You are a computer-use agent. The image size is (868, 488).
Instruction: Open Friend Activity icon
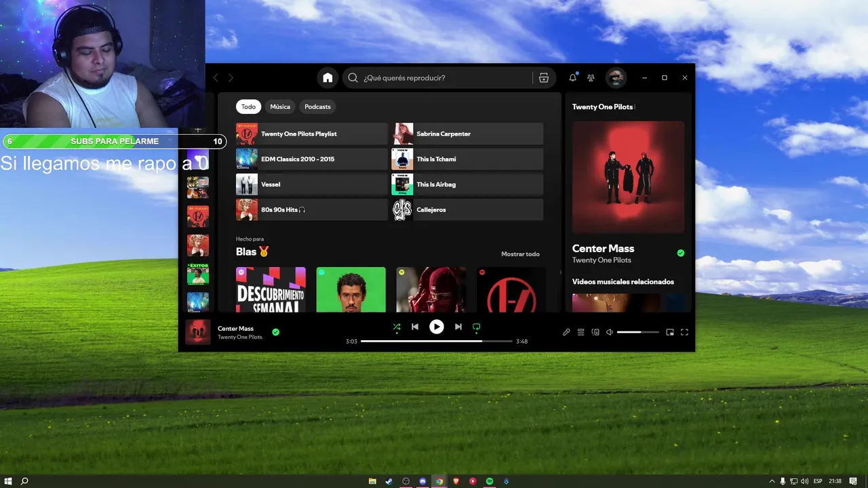(591, 78)
